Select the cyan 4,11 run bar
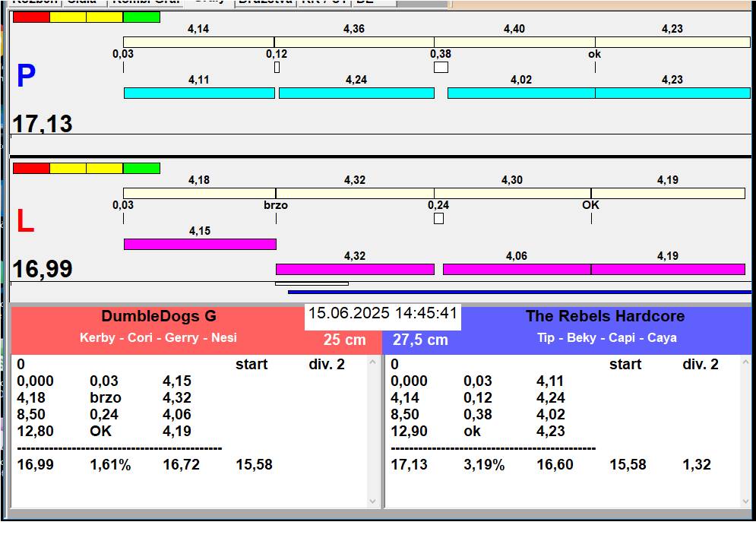Image resolution: width=756 pixels, height=544 pixels. [x=199, y=93]
